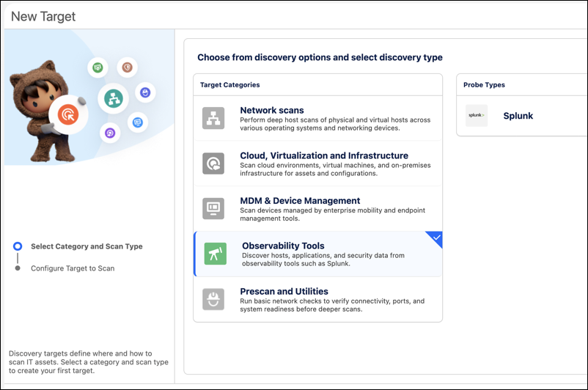
Task: Click the orange cursor target bubble in illustration
Action: (68, 114)
